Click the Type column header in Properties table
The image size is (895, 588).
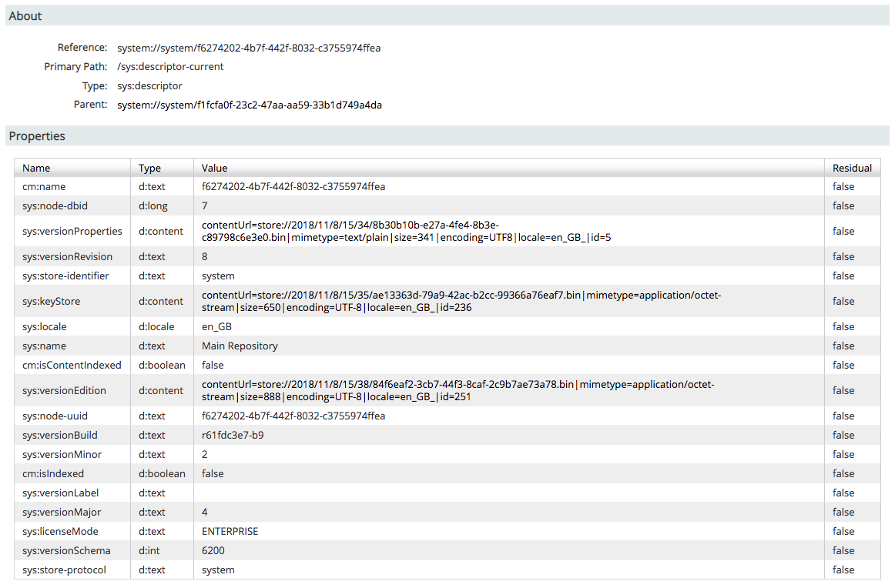pyautogui.click(x=149, y=169)
